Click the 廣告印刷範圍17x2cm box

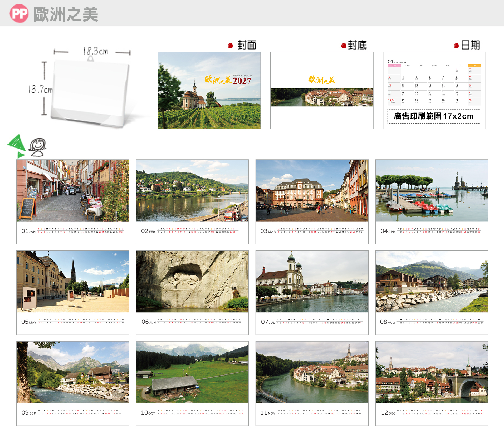coord(434,116)
